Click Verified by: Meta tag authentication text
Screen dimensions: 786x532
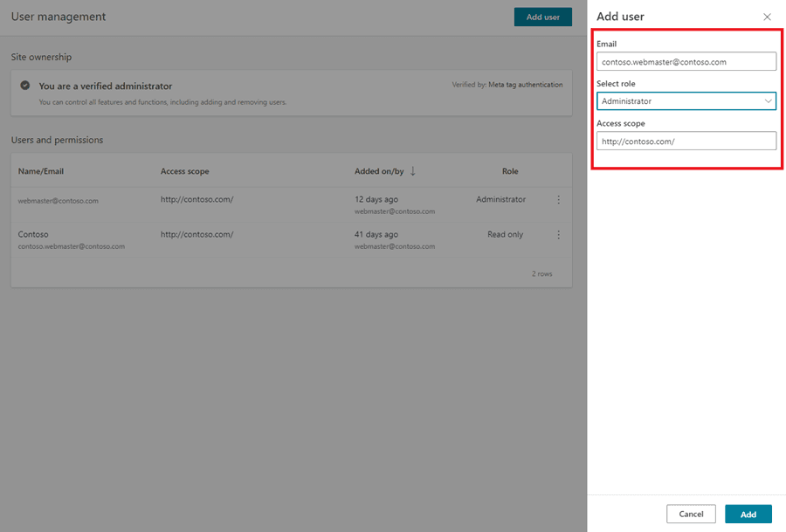point(507,85)
